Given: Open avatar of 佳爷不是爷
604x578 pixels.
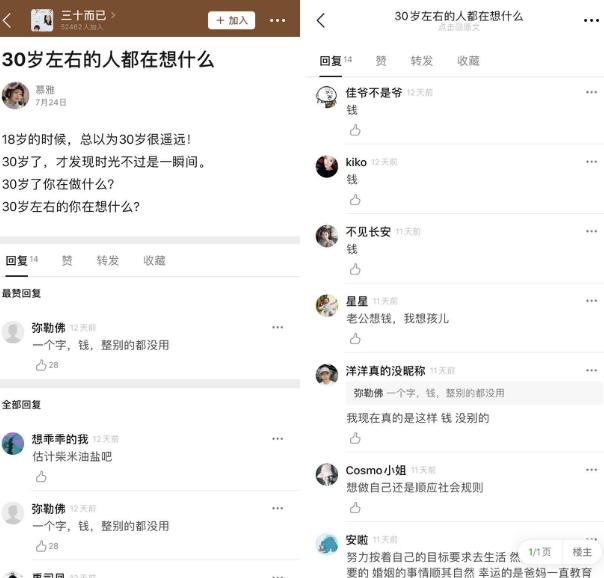Looking at the screenshot, I should click(327, 97).
